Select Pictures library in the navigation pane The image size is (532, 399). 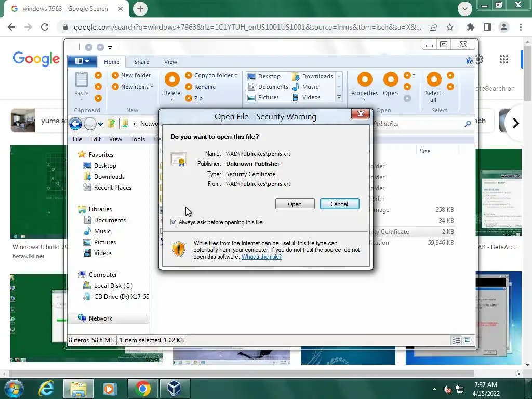coord(100,242)
